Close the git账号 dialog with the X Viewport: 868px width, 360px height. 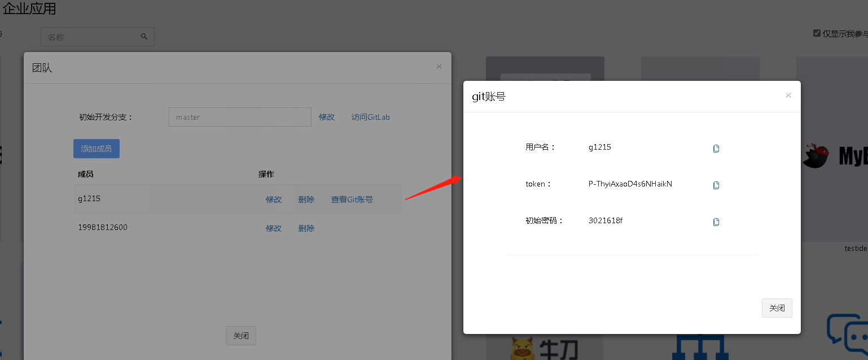(x=788, y=96)
